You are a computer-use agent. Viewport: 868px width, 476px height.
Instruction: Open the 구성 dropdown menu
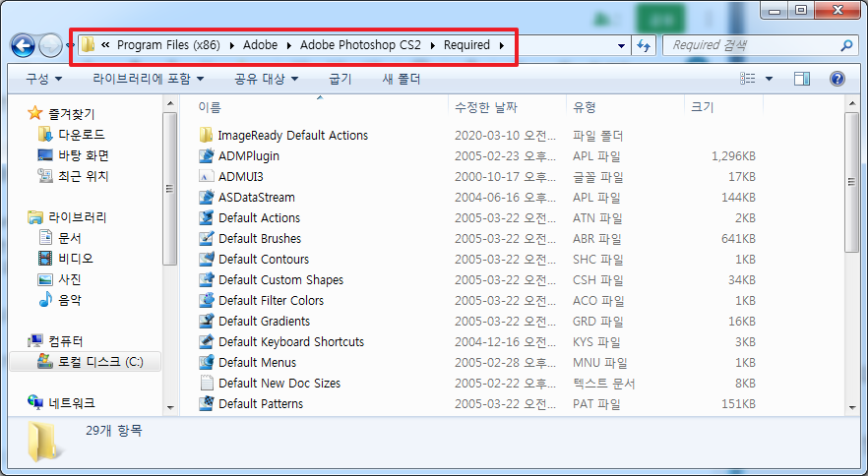[x=43, y=79]
